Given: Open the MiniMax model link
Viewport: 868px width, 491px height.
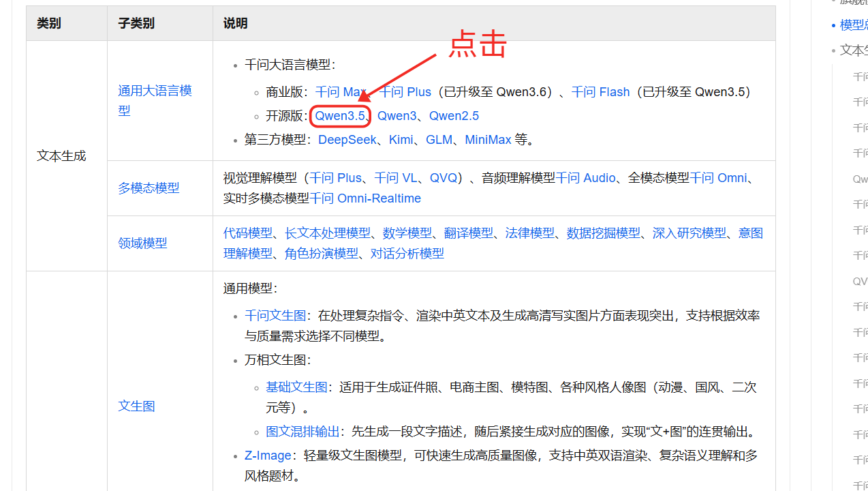Looking at the screenshot, I should click(x=488, y=140).
